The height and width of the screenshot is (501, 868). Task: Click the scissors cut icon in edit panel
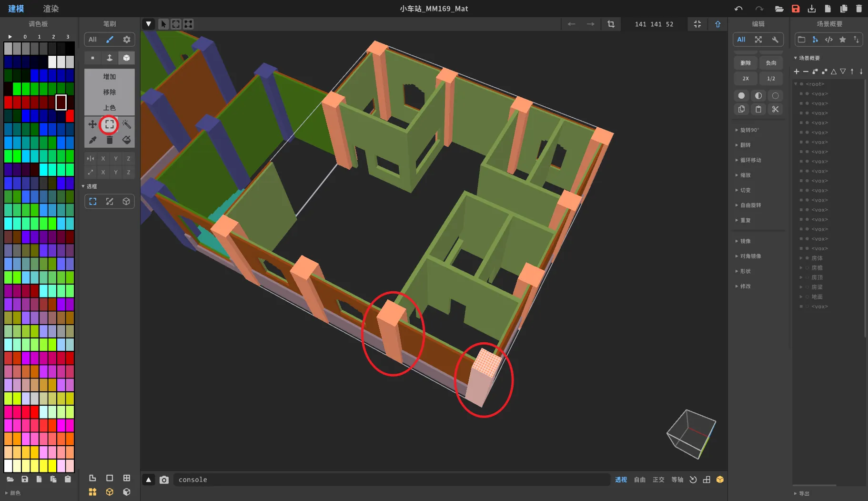[775, 109]
